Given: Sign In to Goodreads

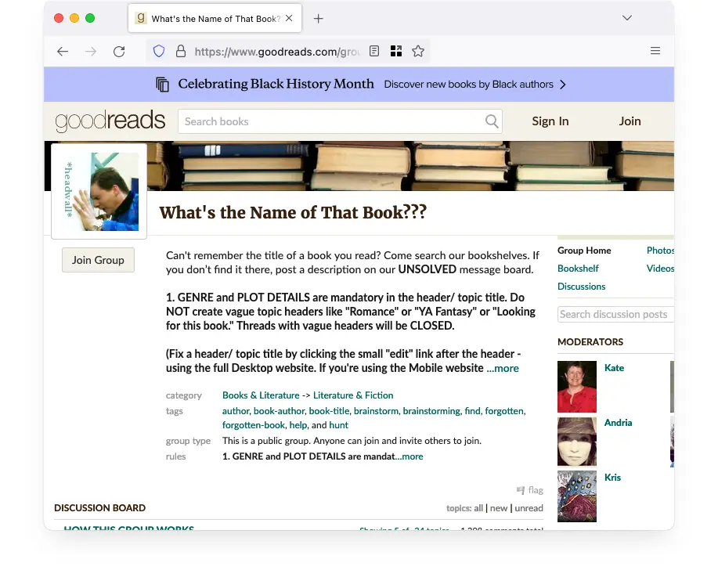Looking at the screenshot, I should pos(550,121).
